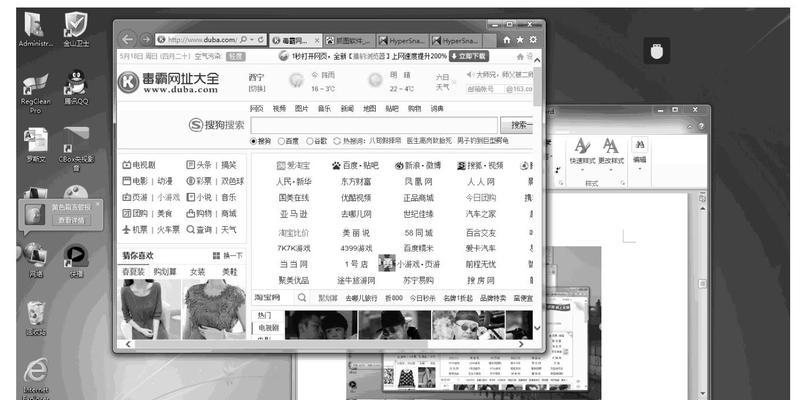Open the 样式 group dialog launcher in Word

click(x=622, y=183)
